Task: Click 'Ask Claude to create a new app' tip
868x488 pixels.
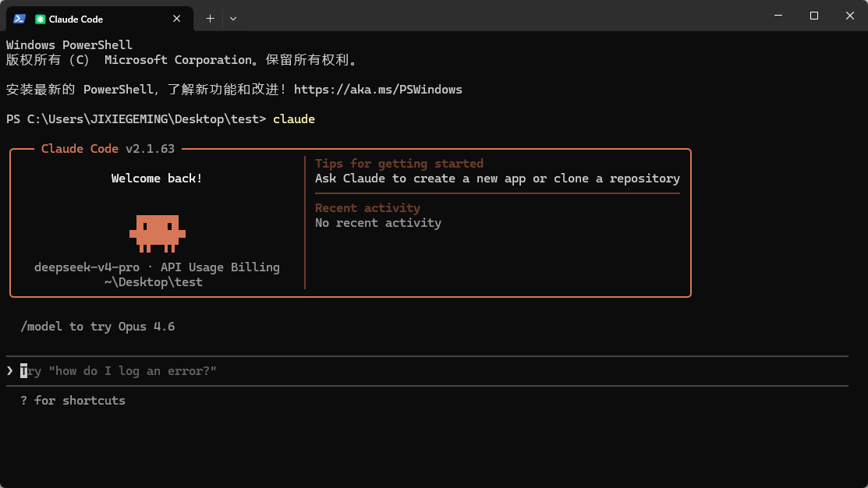Action: point(497,179)
